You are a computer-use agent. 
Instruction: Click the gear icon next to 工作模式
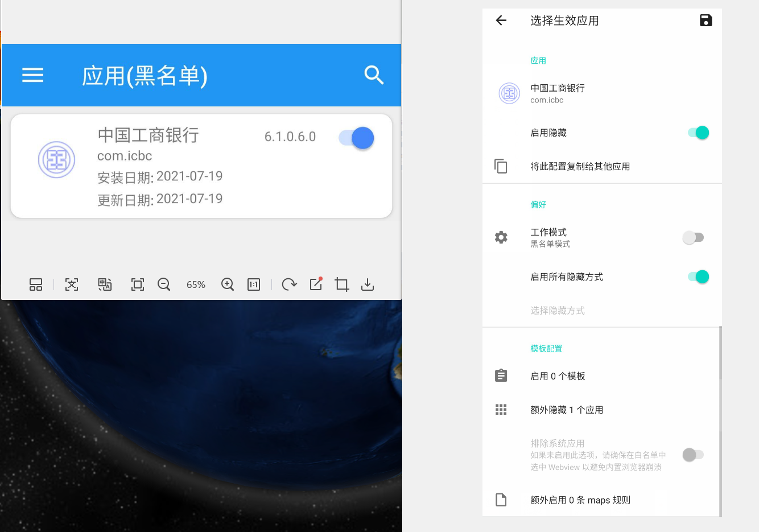click(501, 237)
